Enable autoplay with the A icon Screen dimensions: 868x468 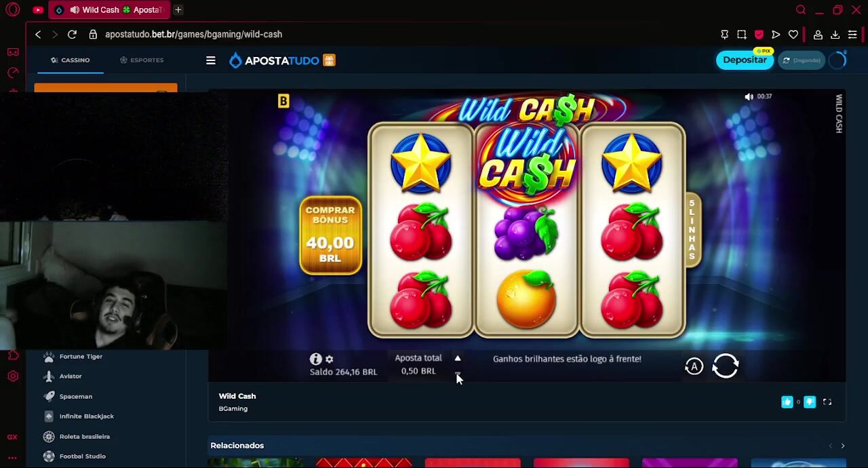694,366
